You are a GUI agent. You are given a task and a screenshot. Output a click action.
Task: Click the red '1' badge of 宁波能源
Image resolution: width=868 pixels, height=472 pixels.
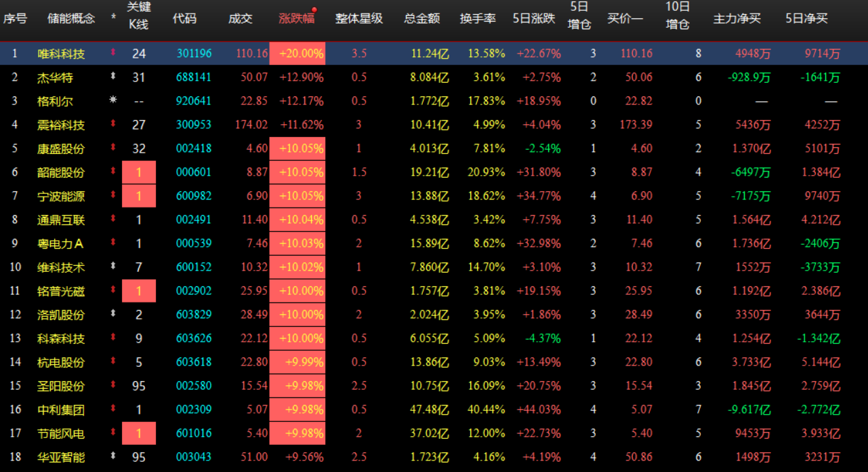(x=138, y=195)
